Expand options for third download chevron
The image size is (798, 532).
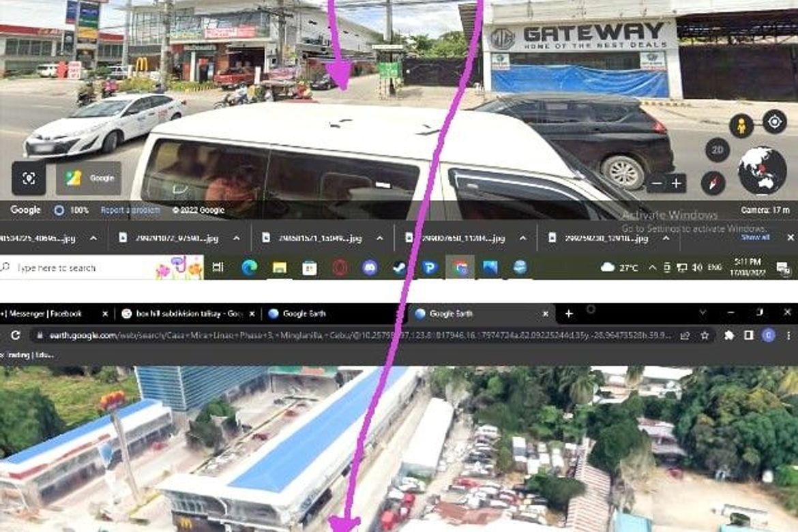coord(380,238)
